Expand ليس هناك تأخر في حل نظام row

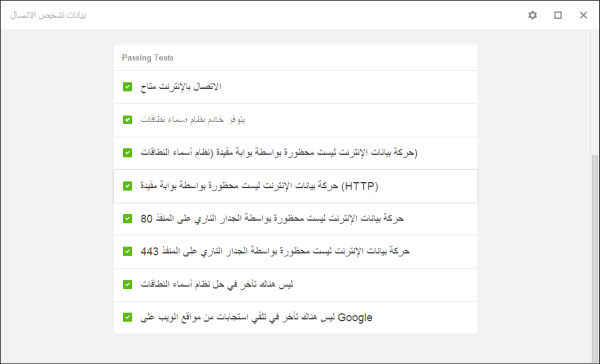pyautogui.click(x=295, y=285)
